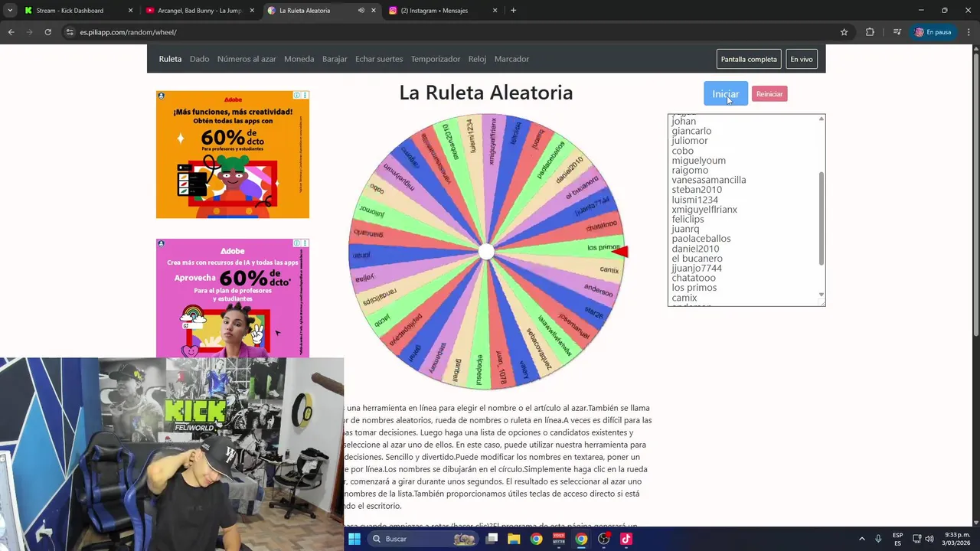
Task: Select 'chatatooo' in the names list
Action: point(694,278)
